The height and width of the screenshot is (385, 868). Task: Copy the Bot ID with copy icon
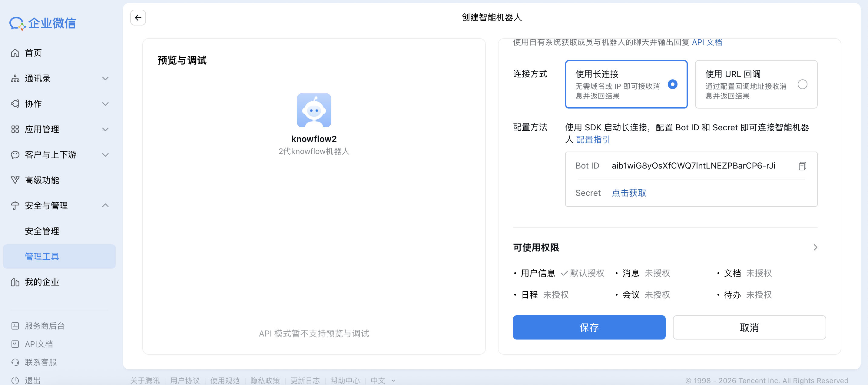(802, 166)
